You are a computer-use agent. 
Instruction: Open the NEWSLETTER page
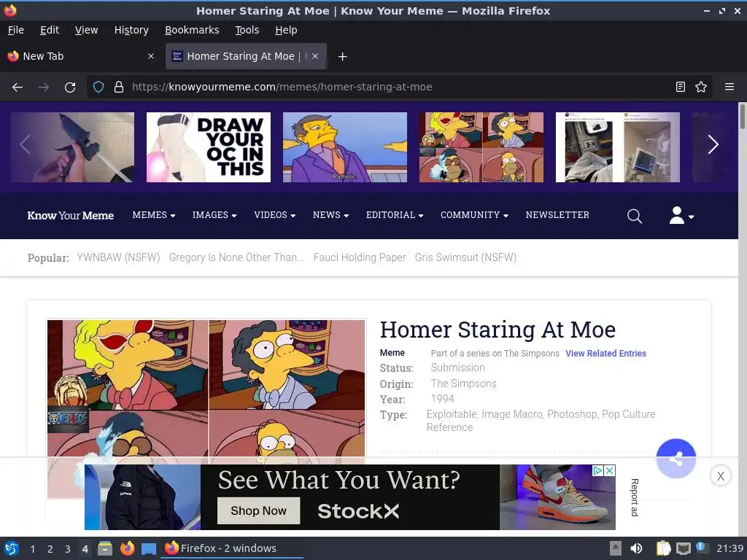(557, 215)
